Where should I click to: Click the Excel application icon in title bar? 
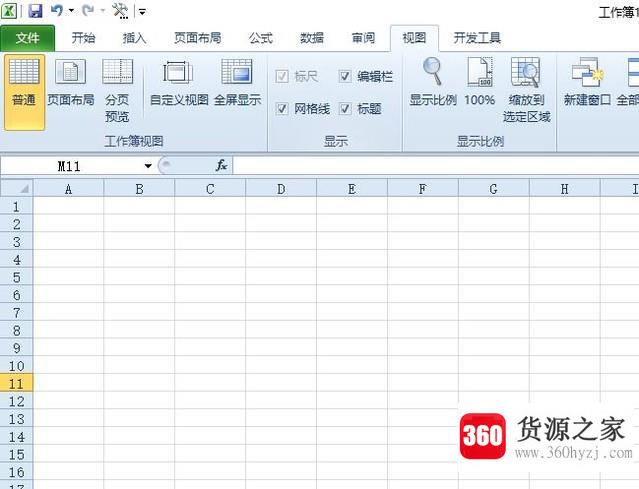click(x=9, y=10)
